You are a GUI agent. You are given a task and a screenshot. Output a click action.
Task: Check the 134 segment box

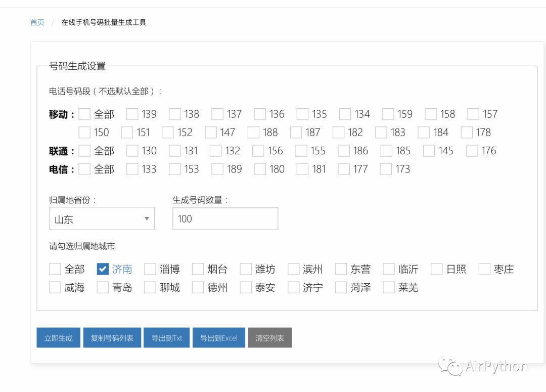click(345, 114)
